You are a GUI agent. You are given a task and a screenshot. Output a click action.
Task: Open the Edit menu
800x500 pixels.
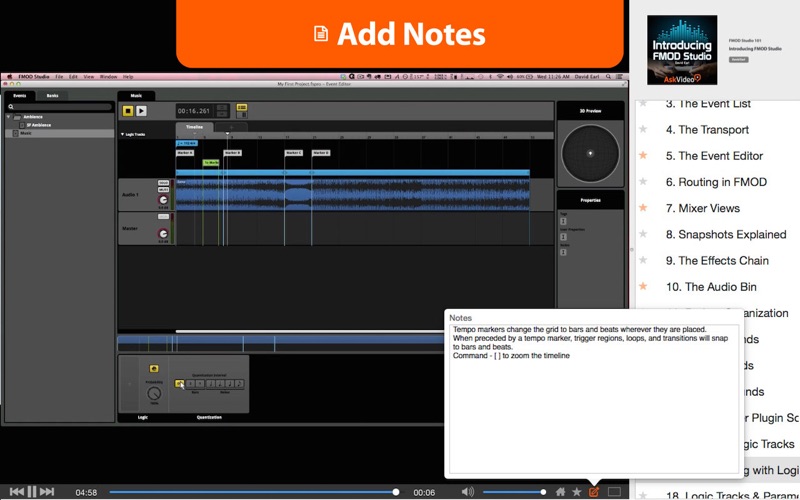[73, 77]
